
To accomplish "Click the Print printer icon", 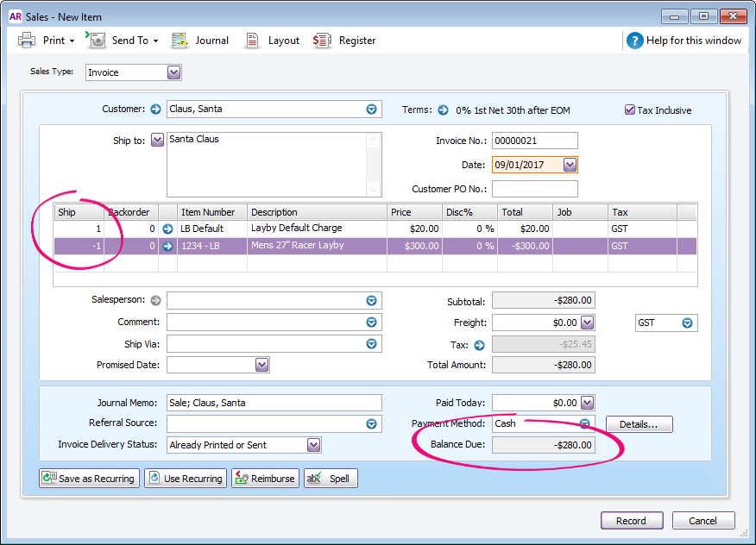I will (27, 41).
